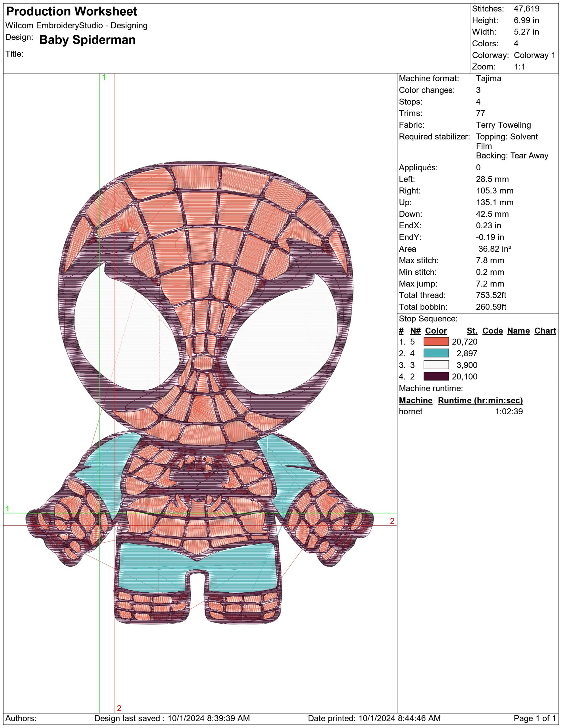The height and width of the screenshot is (728, 562).
Task: Click the Color column header
Action: coord(436,331)
